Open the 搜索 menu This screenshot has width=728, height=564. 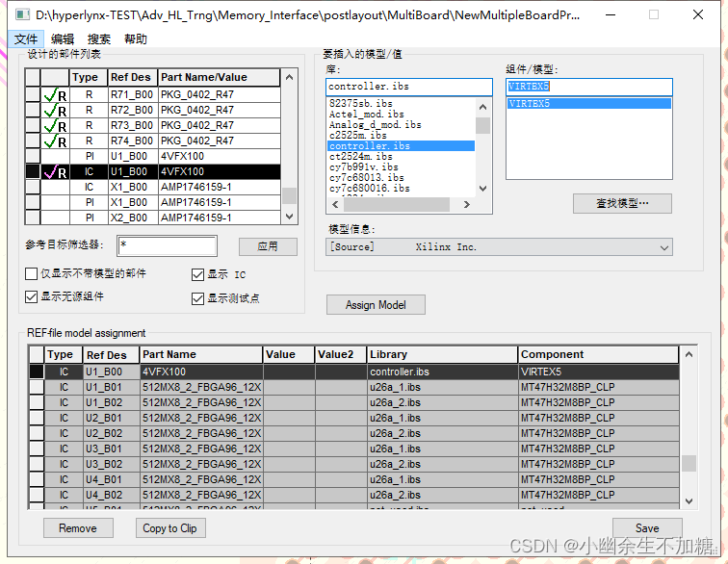click(x=99, y=39)
